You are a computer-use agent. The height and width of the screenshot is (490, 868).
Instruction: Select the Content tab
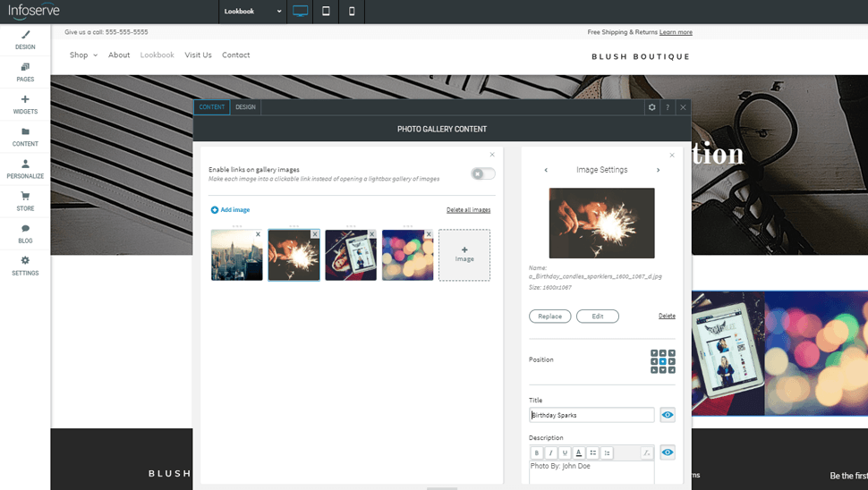point(212,107)
